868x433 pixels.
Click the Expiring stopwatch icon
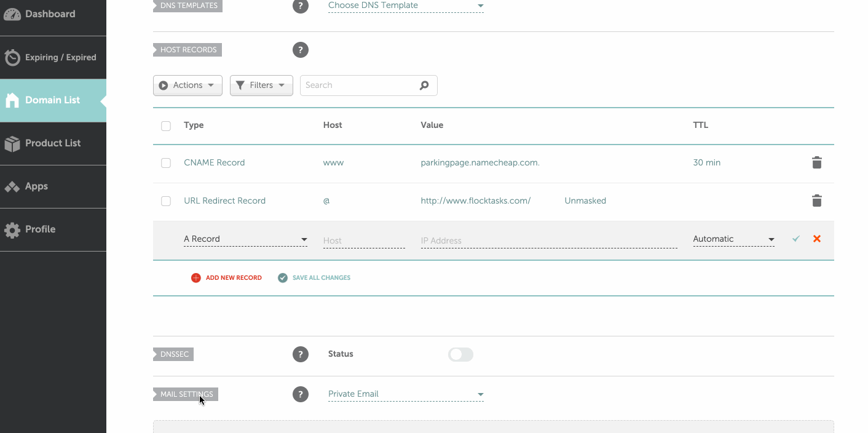click(x=12, y=57)
